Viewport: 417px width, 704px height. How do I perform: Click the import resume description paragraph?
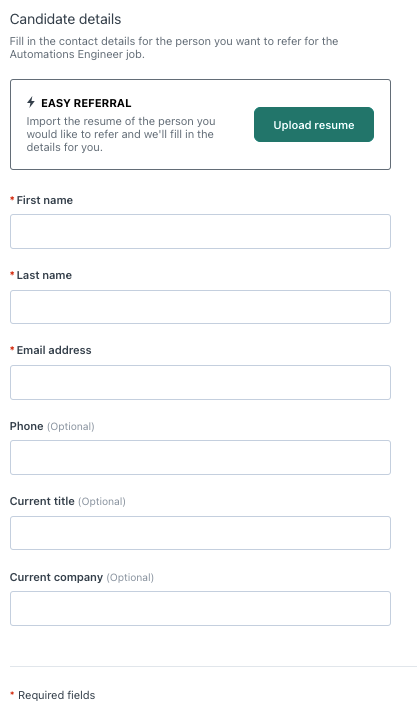(121, 134)
